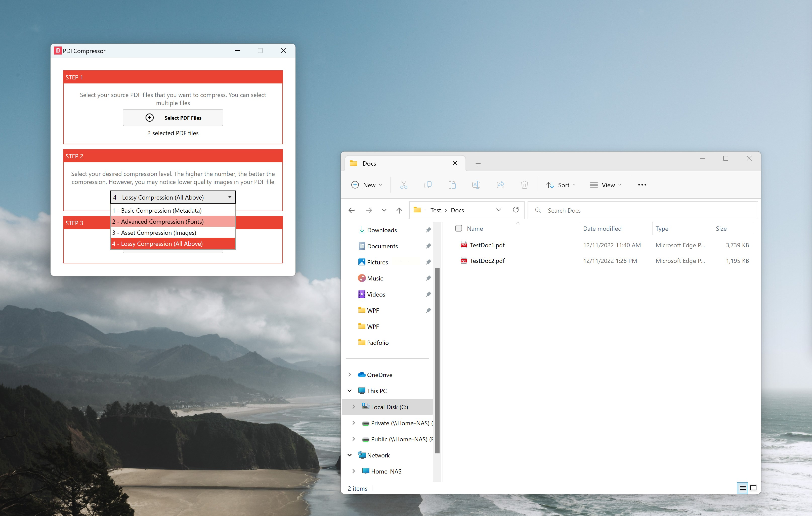Collapse the This PC tree node
This screenshot has height=516, width=812.
tap(350, 391)
